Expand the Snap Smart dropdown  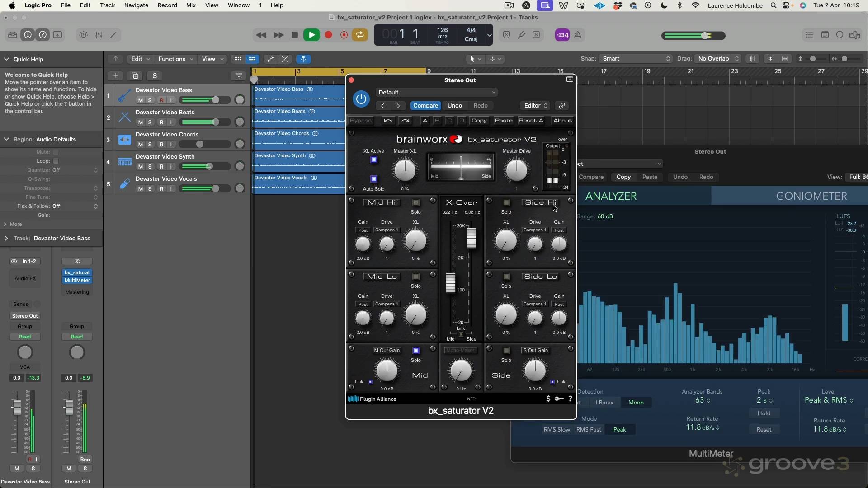point(636,59)
